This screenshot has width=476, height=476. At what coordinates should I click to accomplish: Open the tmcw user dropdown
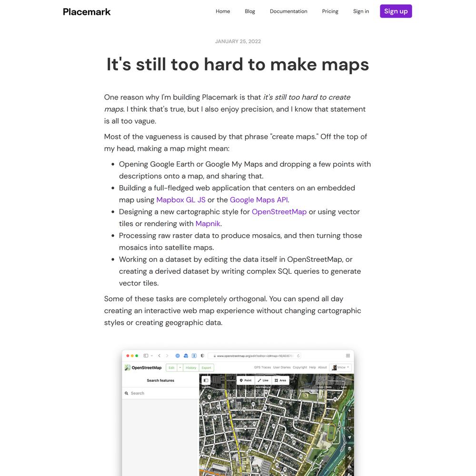coord(340,367)
